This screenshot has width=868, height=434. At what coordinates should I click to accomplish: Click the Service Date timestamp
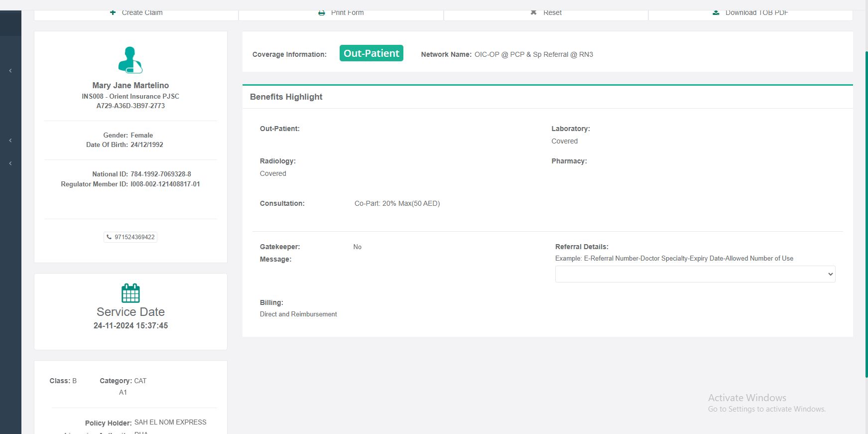[x=130, y=325]
